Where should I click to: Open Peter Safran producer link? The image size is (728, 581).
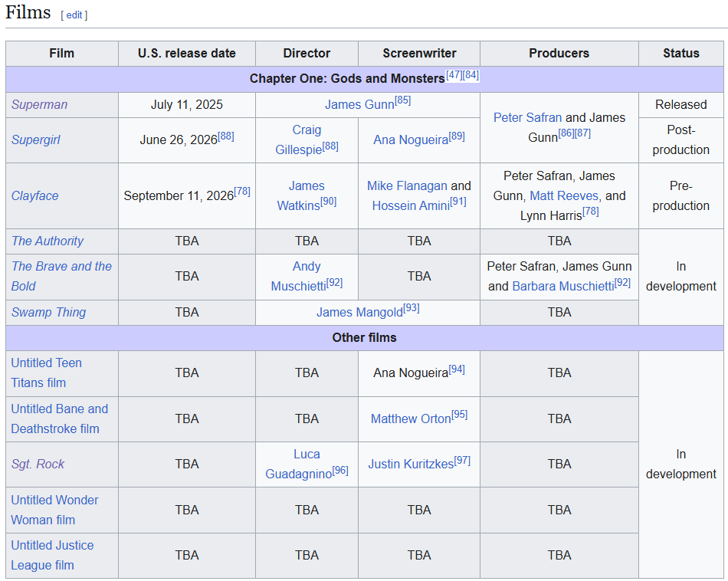[x=527, y=117]
